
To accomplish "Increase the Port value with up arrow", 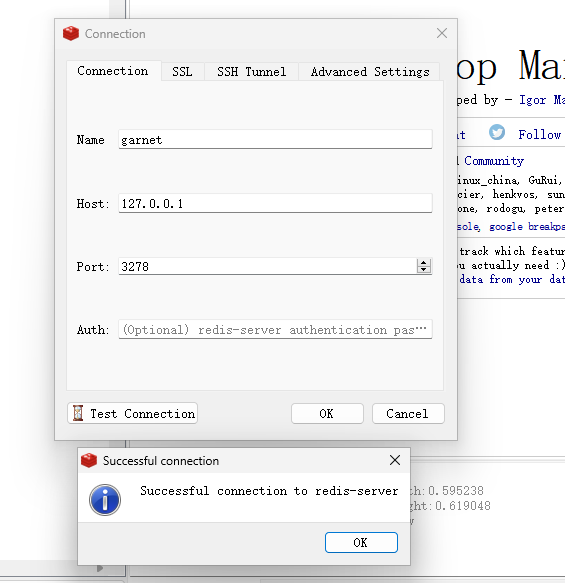I will point(423,262).
